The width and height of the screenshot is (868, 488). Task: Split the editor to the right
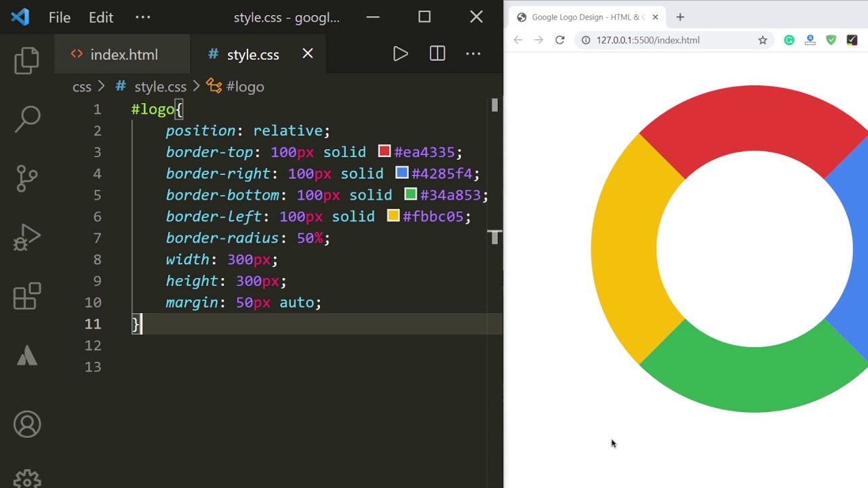coord(437,54)
